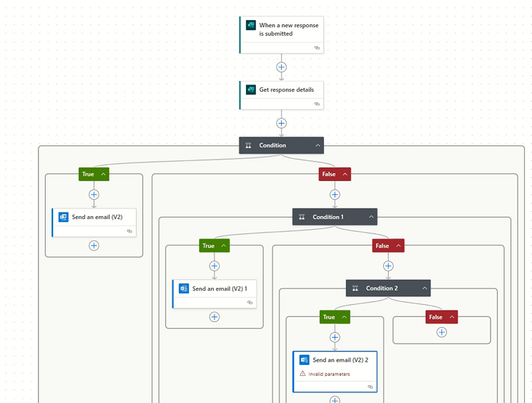Click the Outlook icon on Send an email (V2)

tap(64, 217)
